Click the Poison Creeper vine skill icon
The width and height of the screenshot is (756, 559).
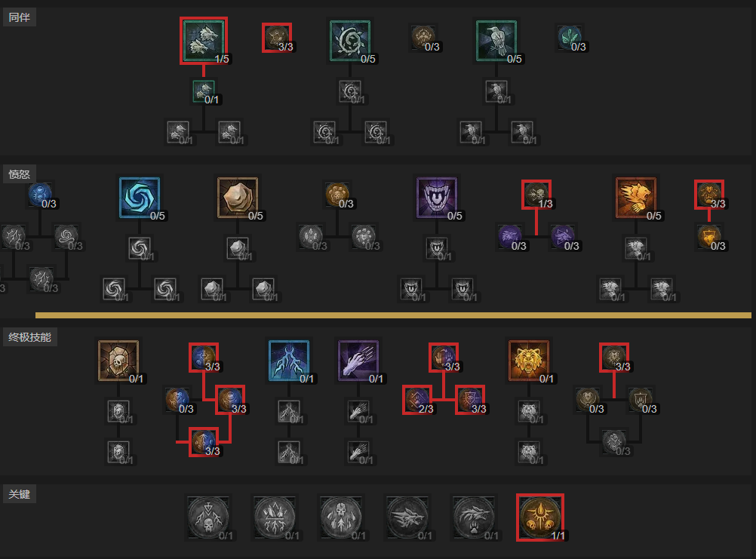pyautogui.click(x=350, y=41)
